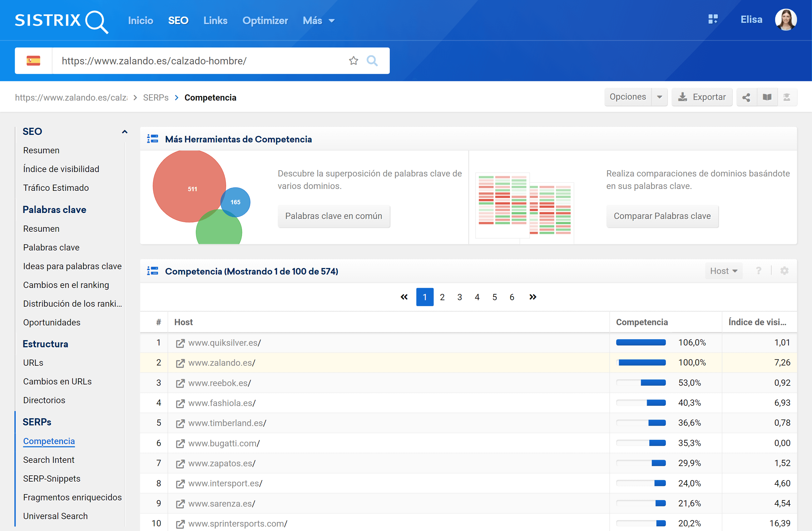This screenshot has width=812, height=531.
Task: Open external link icon for www.reebok.es
Action: click(180, 383)
